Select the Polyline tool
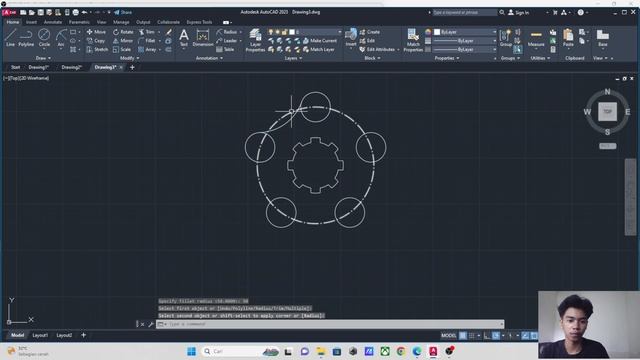 point(26,38)
